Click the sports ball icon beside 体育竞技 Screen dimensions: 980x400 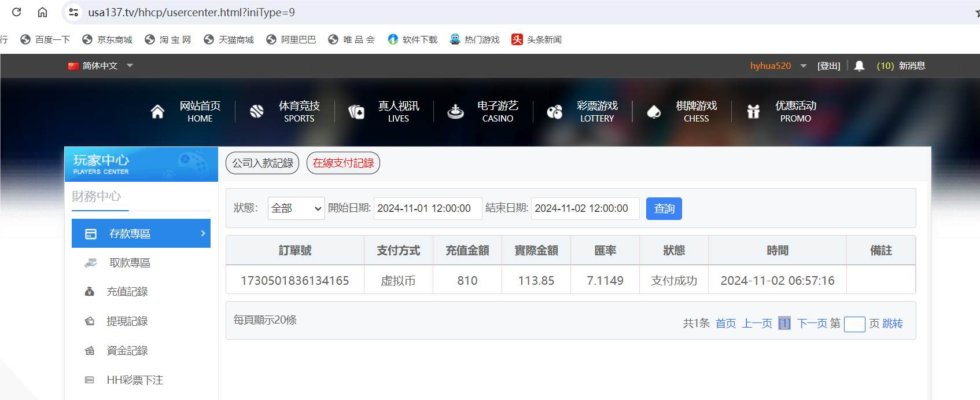[257, 112]
